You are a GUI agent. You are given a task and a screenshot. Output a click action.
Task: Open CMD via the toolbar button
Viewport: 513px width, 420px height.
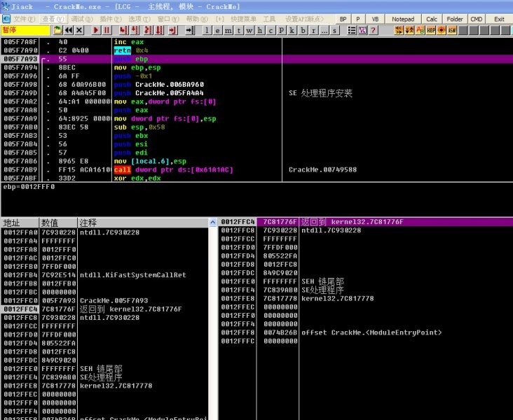[x=476, y=20]
